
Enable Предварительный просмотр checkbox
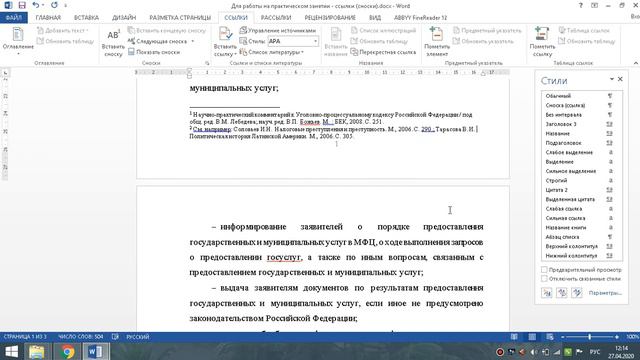coord(544,270)
